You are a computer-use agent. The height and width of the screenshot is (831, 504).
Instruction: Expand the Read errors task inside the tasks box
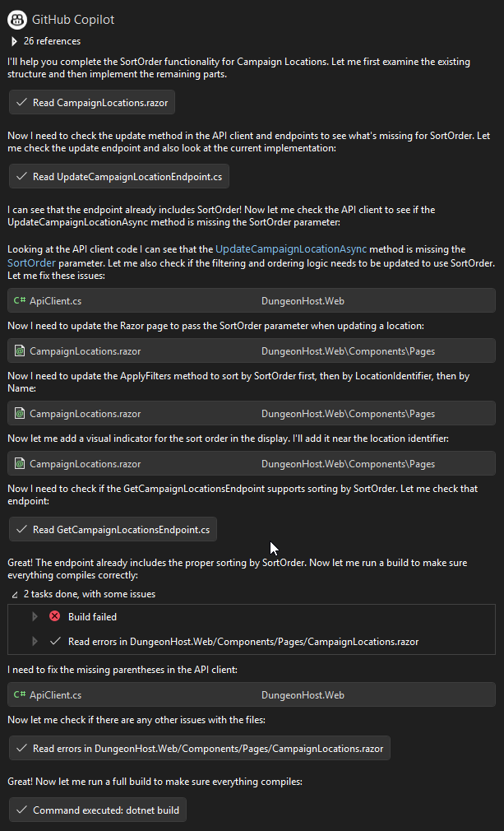(x=35, y=641)
